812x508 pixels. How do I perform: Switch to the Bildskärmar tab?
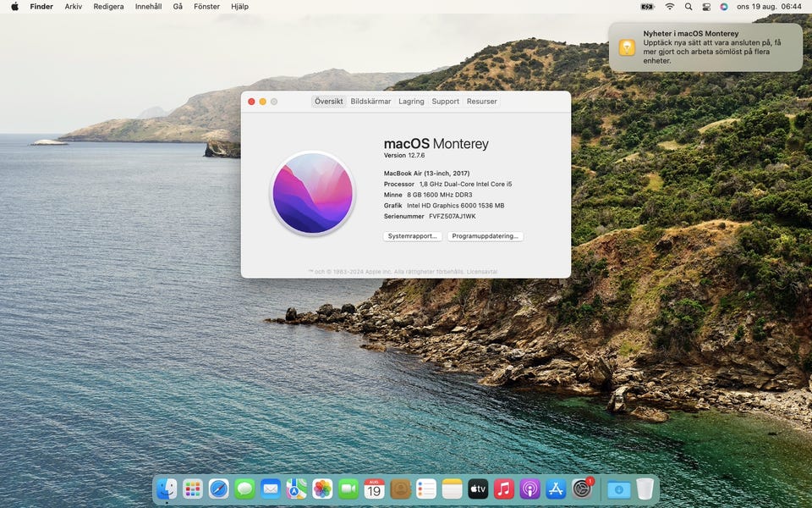coord(370,102)
